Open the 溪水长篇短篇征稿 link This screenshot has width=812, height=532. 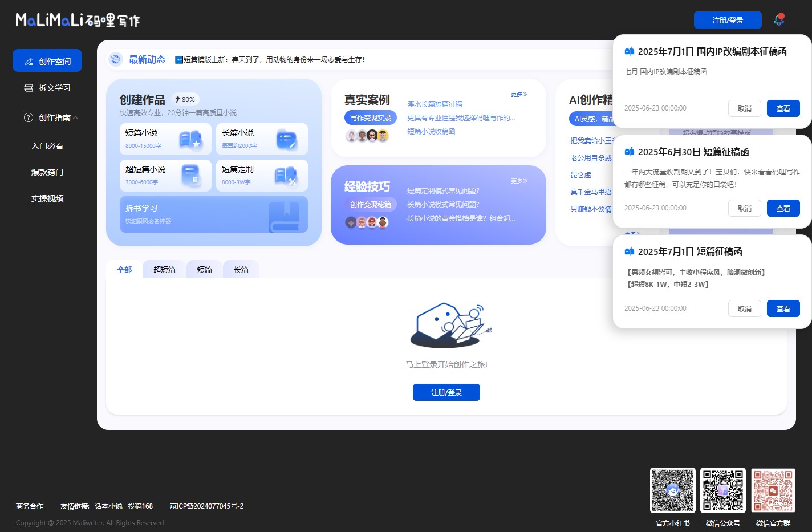pos(435,104)
